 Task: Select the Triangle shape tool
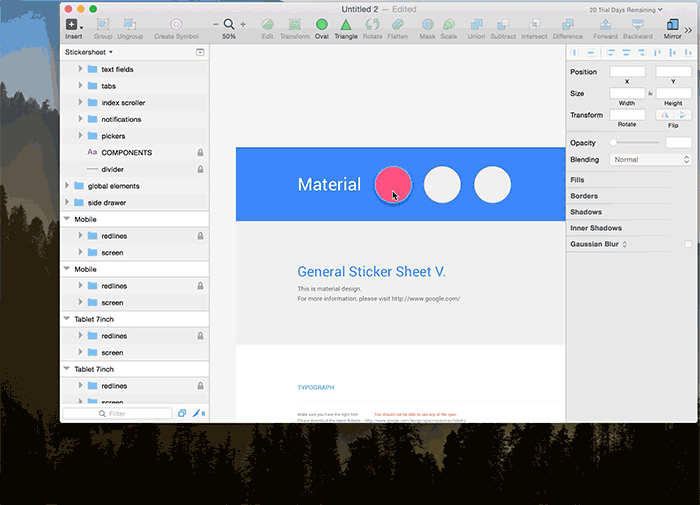(345, 24)
